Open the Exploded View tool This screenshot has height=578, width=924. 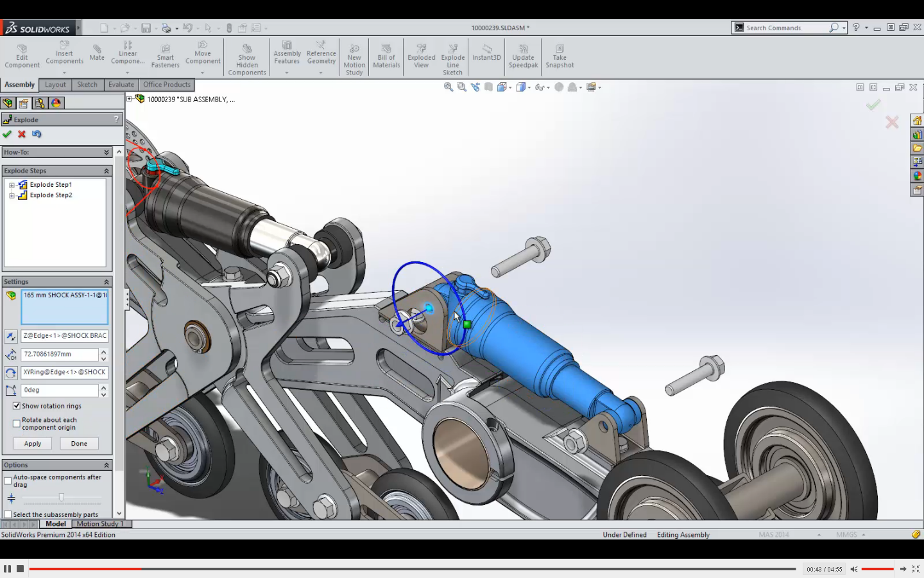coord(420,57)
